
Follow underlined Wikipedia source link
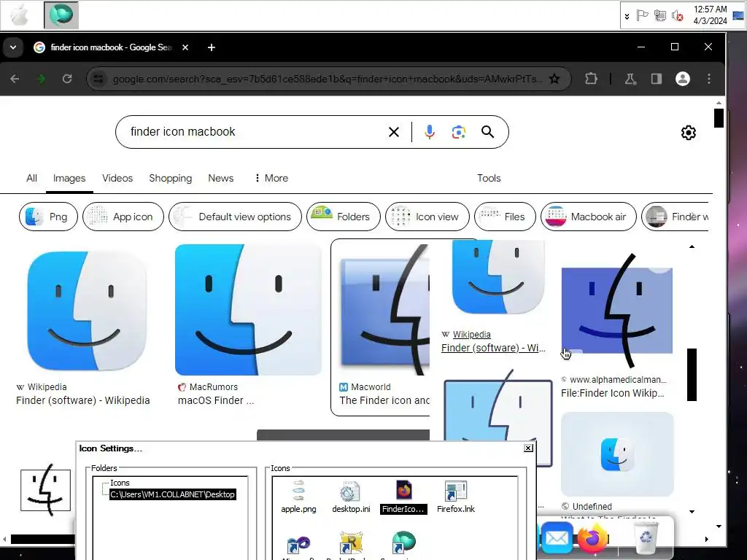coord(472,334)
